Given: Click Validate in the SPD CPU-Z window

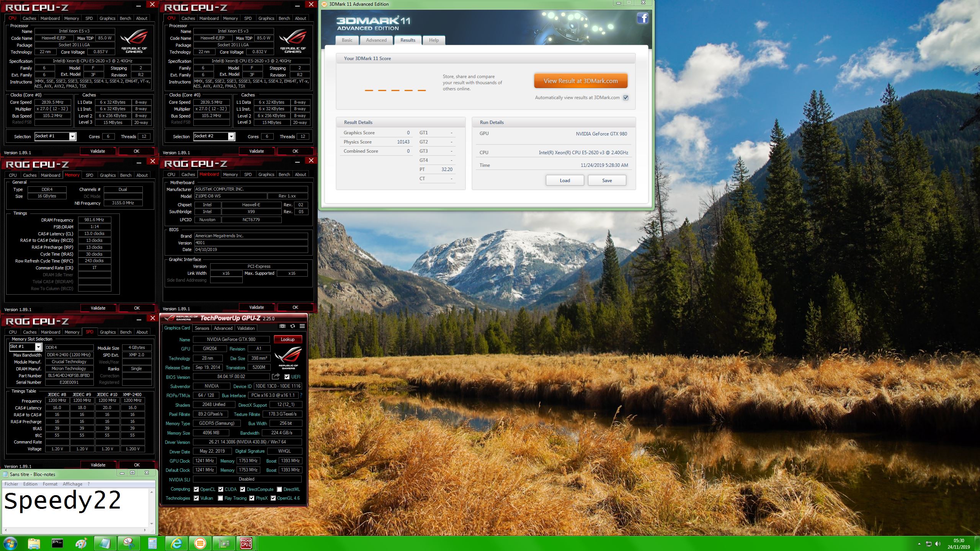Looking at the screenshot, I should pyautogui.click(x=98, y=465).
